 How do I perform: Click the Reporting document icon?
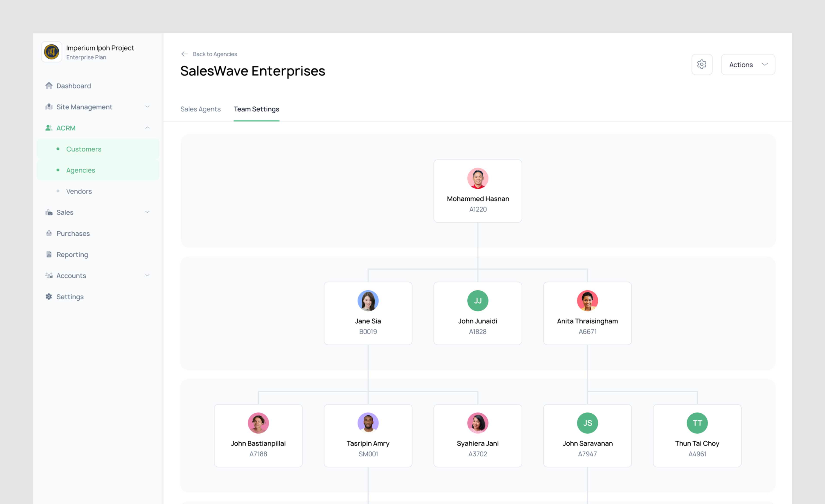(49, 254)
